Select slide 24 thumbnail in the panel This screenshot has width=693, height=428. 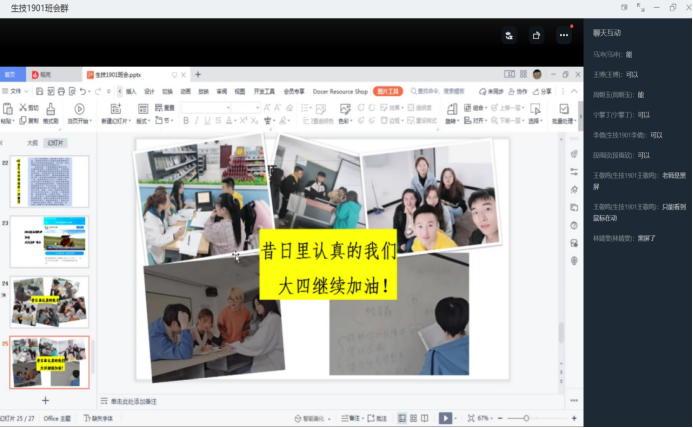pos(49,301)
